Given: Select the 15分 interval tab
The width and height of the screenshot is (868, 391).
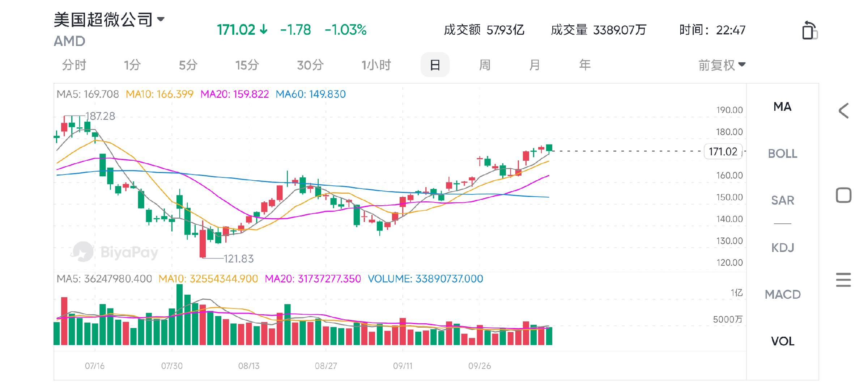Looking at the screenshot, I should [x=247, y=65].
